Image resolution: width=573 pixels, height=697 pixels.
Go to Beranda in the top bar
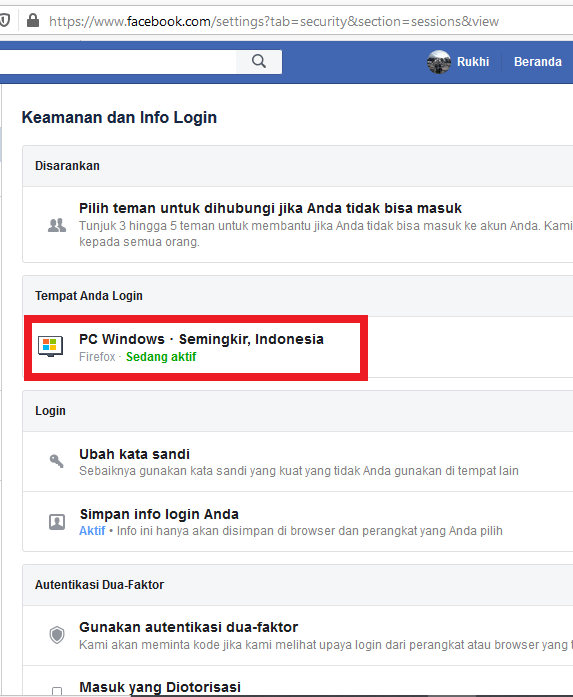pos(537,62)
